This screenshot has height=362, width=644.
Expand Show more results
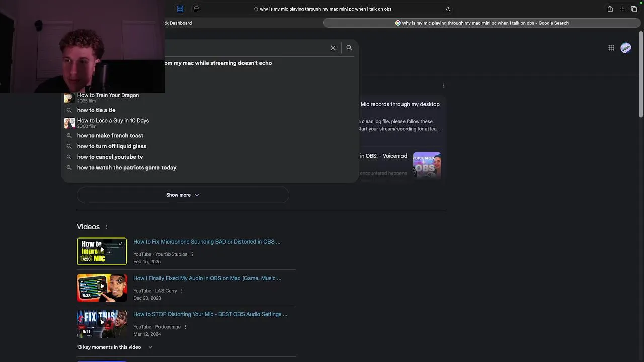click(x=183, y=195)
